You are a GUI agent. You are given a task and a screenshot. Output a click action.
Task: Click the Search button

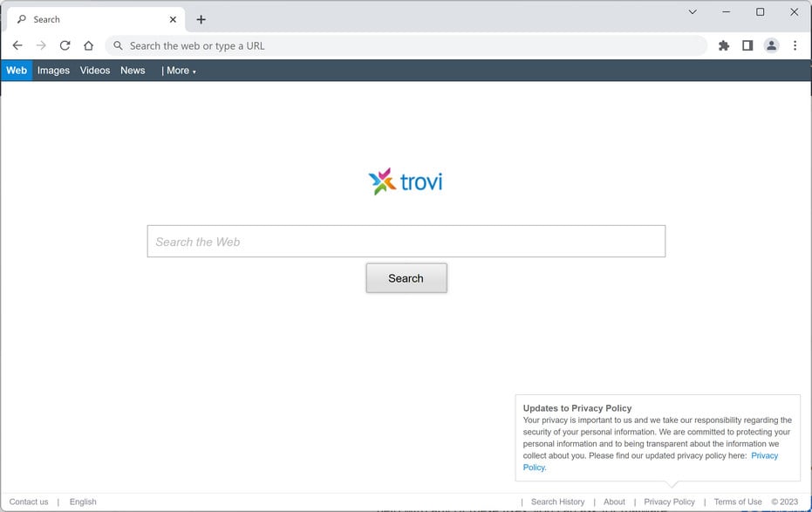click(x=406, y=278)
